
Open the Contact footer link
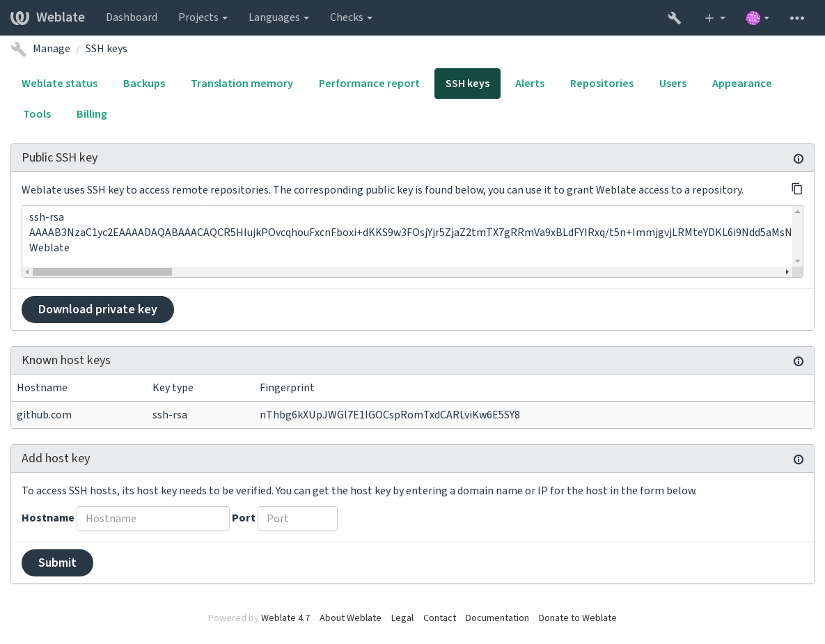(439, 618)
